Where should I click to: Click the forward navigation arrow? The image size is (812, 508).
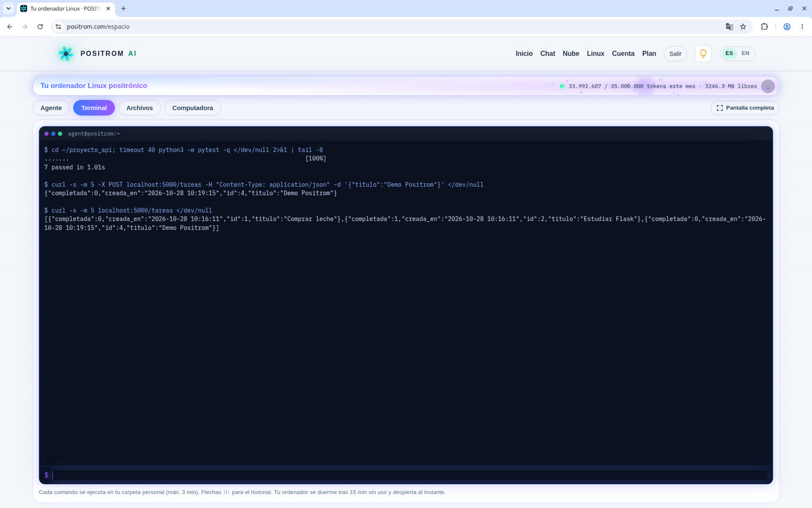click(x=25, y=27)
